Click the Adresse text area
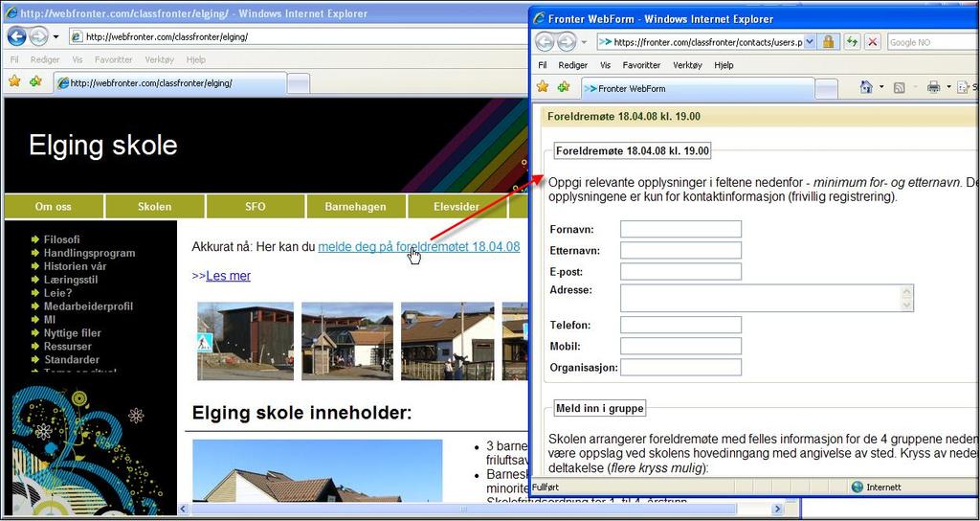This screenshot has width=980, height=521. click(x=767, y=298)
